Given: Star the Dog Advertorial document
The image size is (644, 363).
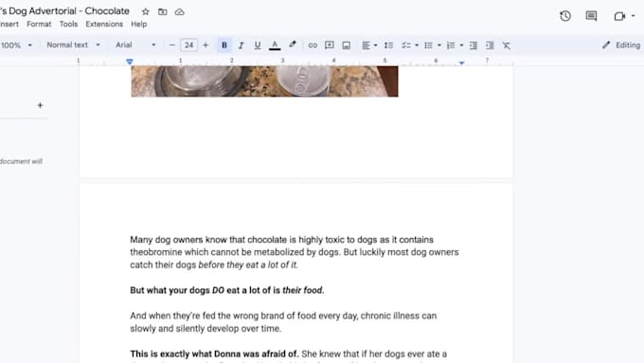Looking at the screenshot, I should click(146, 12).
